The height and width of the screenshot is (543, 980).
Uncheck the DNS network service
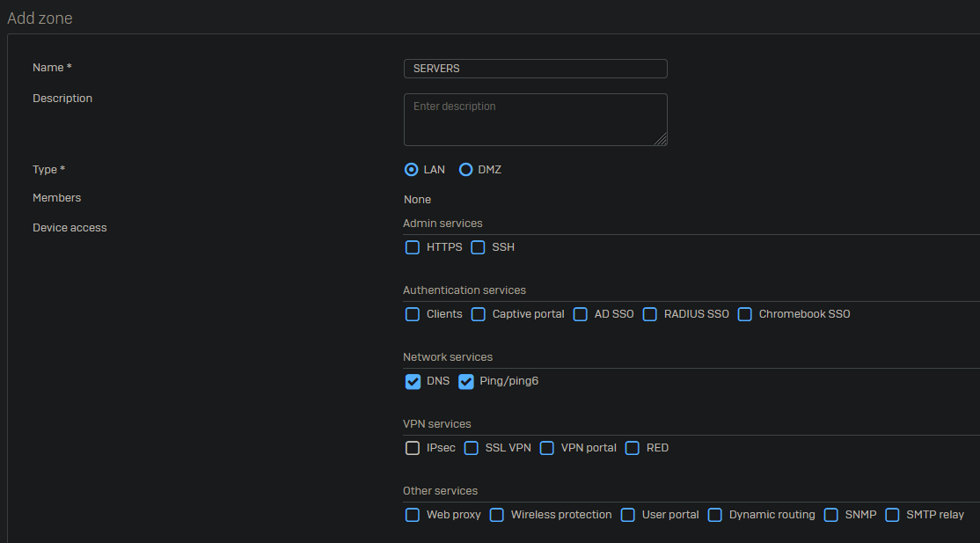click(x=413, y=381)
